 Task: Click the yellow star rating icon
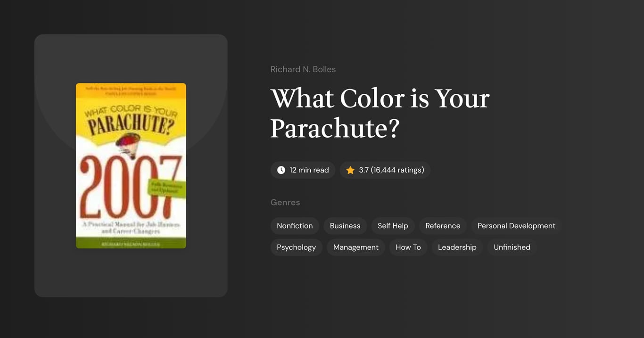(350, 170)
